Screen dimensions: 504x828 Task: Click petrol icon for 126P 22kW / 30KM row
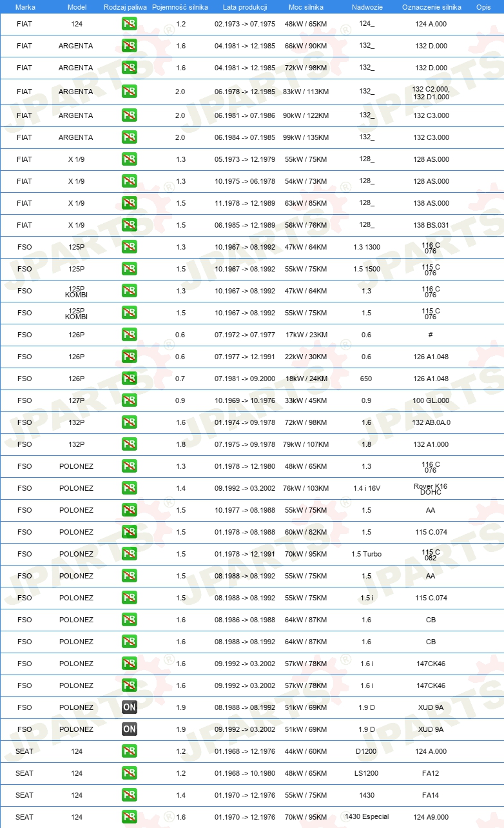pos(129,357)
